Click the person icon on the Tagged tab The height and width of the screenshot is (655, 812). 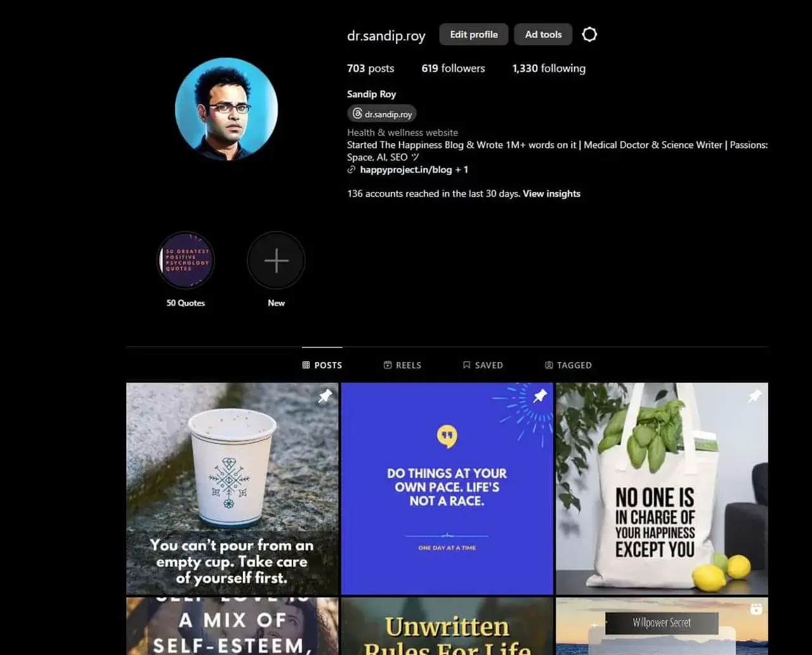coord(548,365)
